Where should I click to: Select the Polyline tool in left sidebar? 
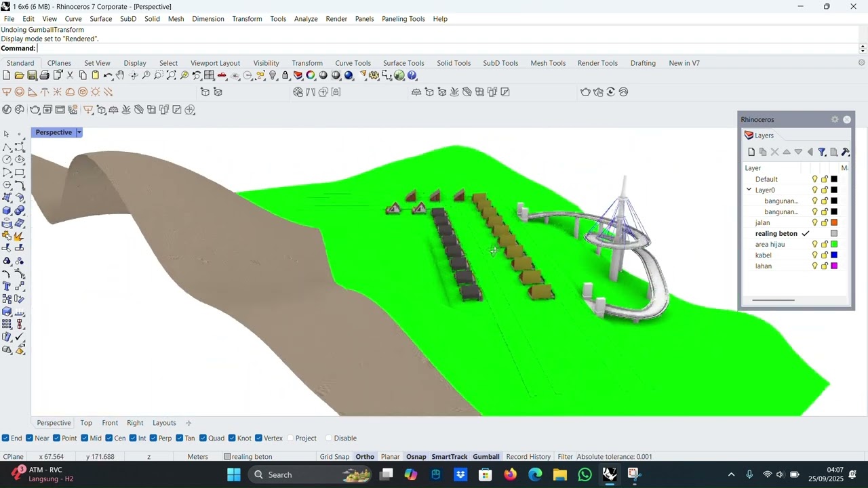click(7, 147)
